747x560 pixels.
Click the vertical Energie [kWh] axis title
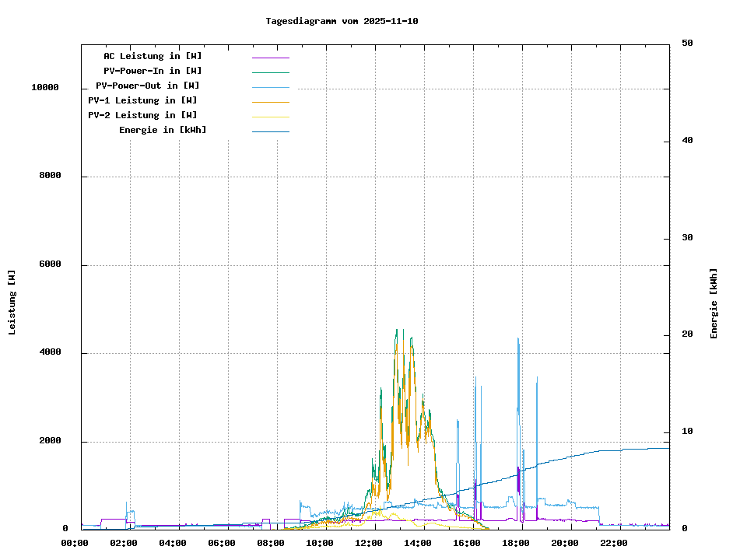click(x=714, y=303)
